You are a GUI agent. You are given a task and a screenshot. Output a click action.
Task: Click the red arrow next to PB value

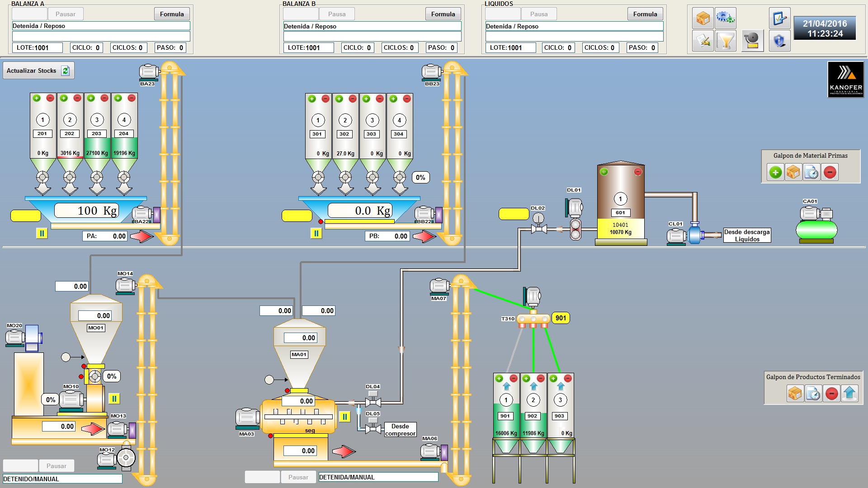click(424, 236)
